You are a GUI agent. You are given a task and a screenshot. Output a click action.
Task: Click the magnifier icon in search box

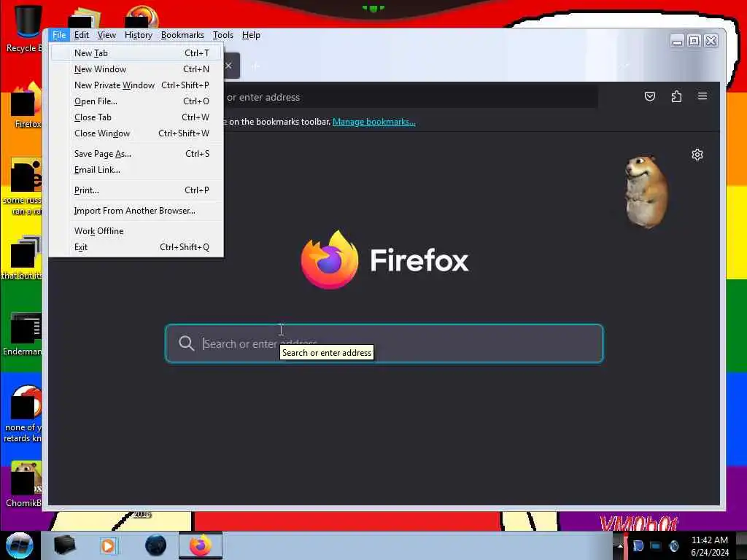[186, 343]
